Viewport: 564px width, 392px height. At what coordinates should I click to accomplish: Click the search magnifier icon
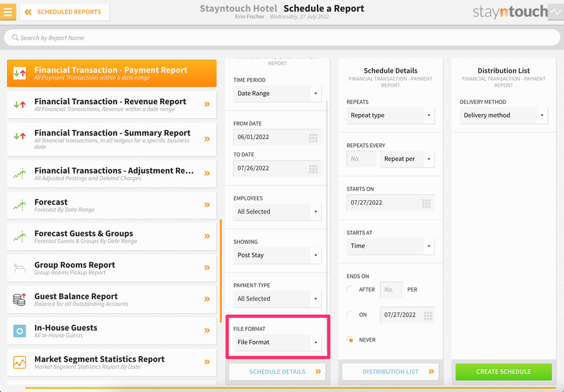(15, 37)
